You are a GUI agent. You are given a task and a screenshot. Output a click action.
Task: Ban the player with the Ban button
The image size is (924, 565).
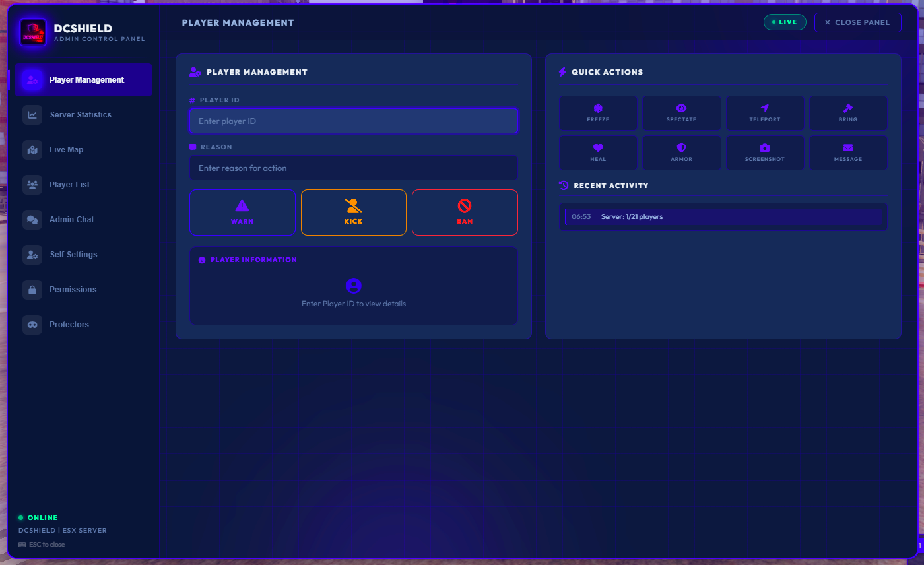click(x=465, y=213)
